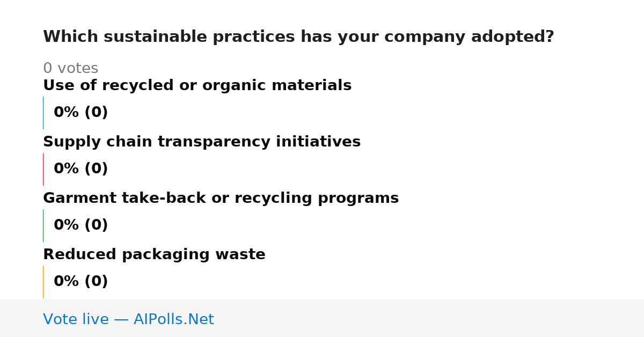Click 0% (0) under supply chain transparency
644x337 pixels.
click(80, 169)
